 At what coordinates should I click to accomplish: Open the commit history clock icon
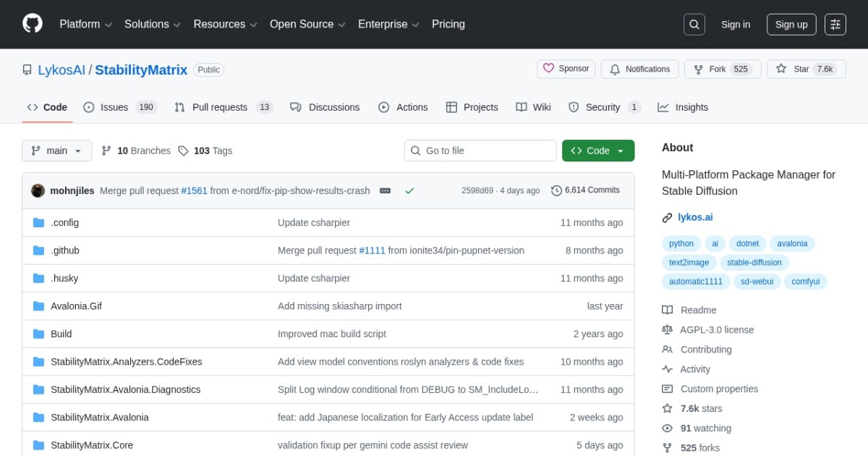click(556, 190)
